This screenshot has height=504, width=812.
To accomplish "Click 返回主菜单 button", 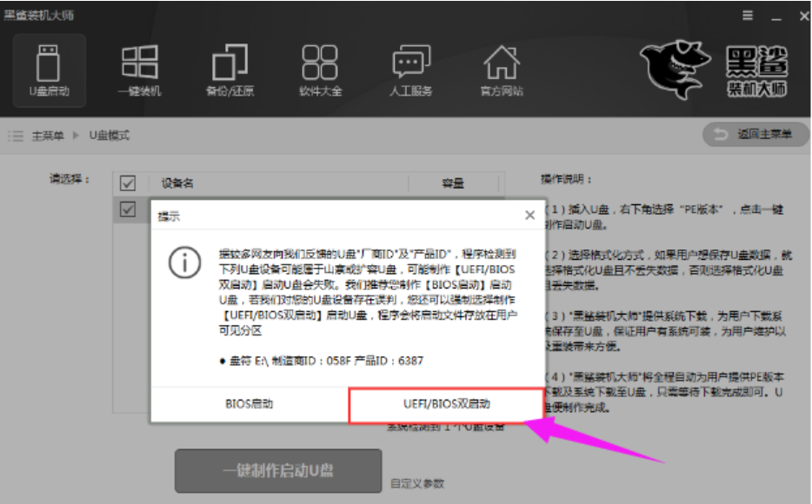I will click(x=755, y=135).
